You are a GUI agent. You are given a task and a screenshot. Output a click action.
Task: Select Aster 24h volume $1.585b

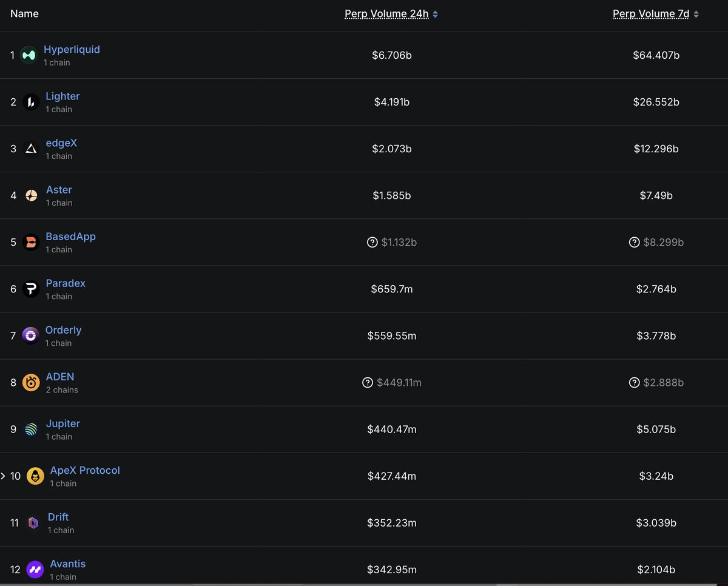coord(392,195)
